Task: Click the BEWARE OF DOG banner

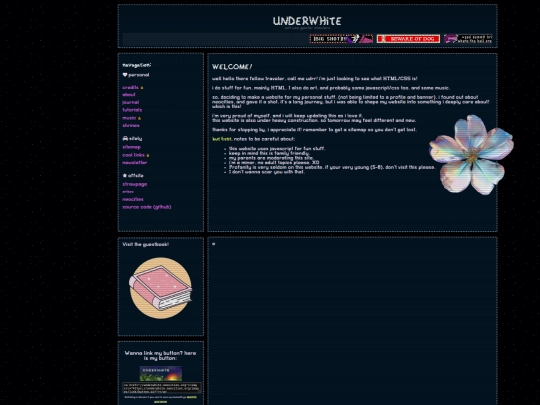Action: click(408, 39)
